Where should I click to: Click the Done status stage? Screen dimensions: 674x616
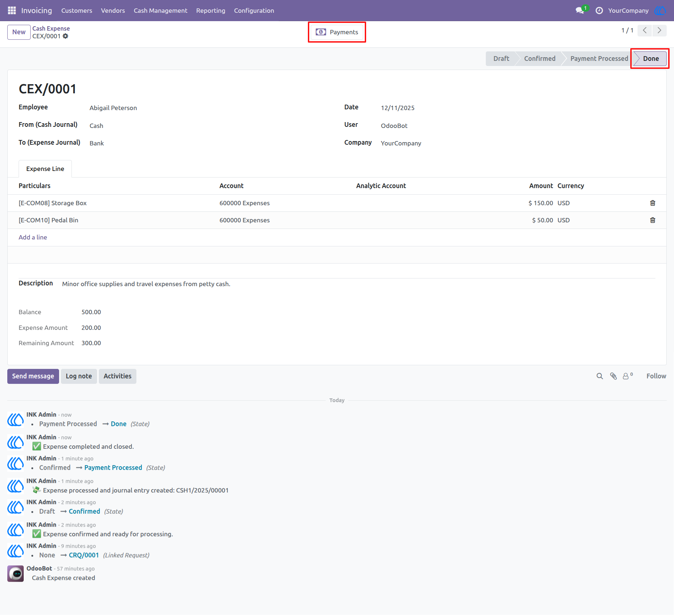pyautogui.click(x=651, y=59)
